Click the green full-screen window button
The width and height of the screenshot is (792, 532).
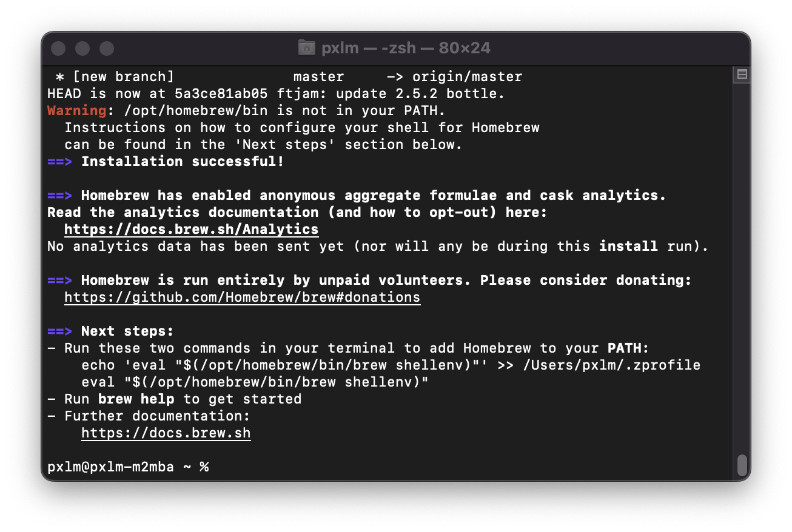point(106,48)
